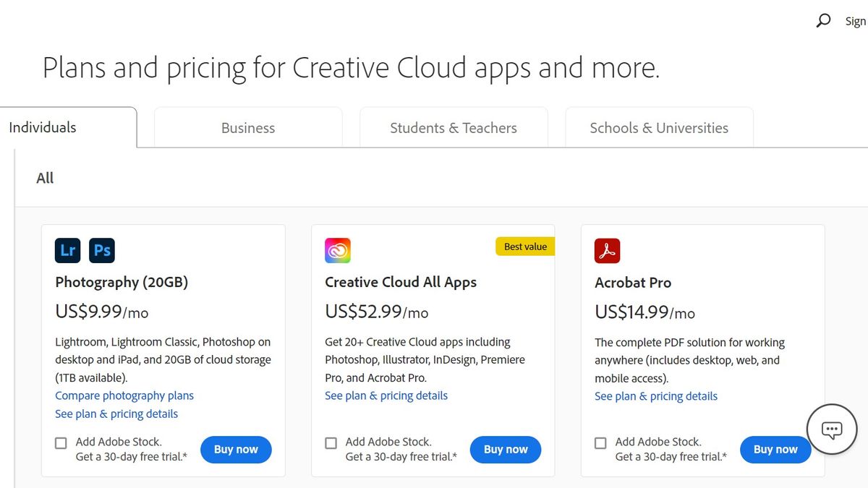Image resolution: width=868 pixels, height=488 pixels.
Task: Click the Acrobat Pro red PDF icon
Action: tap(607, 250)
